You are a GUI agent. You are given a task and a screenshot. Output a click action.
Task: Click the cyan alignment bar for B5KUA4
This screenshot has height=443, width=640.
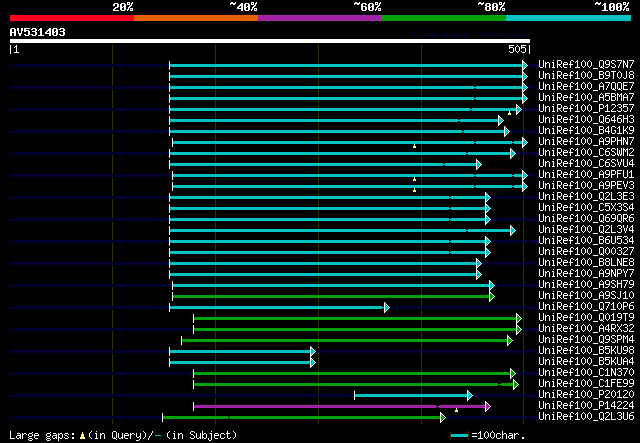click(x=240, y=363)
